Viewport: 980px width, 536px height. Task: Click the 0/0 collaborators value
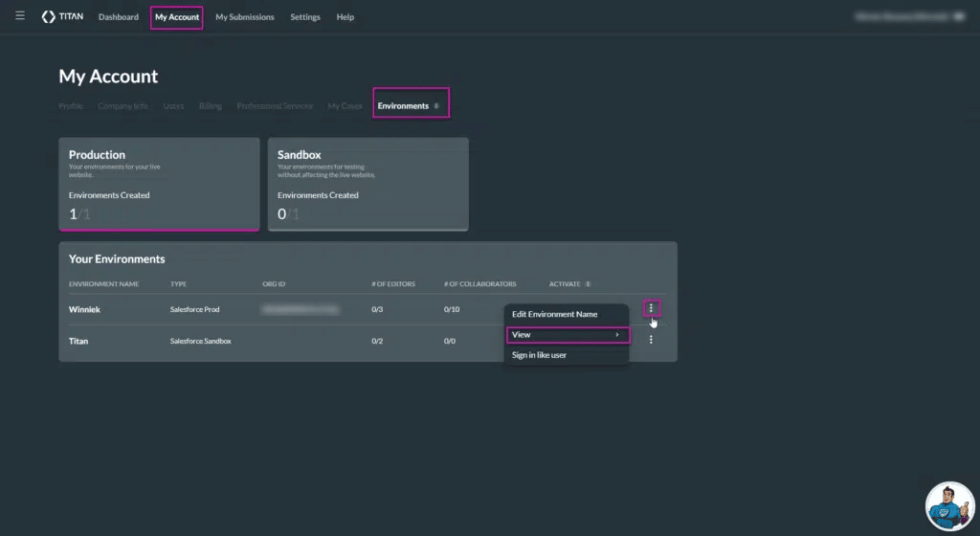450,341
